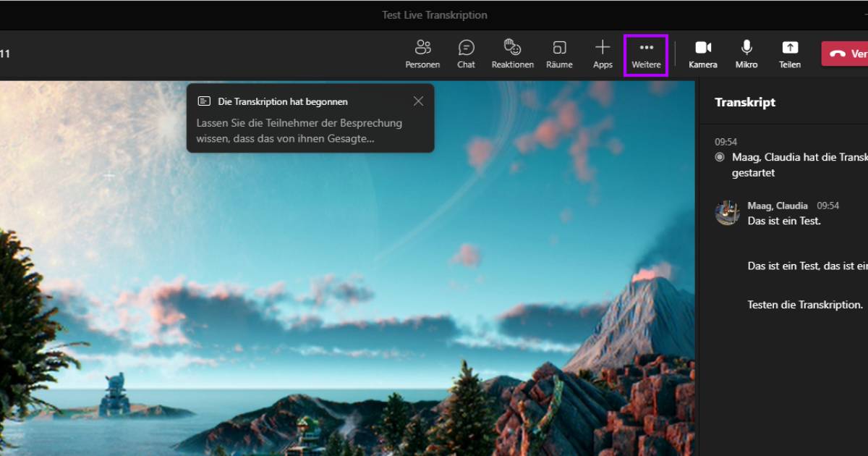Click the 09:54 timestamp next to Maag, Claudia
This screenshot has width=868, height=456.
pos(827,206)
